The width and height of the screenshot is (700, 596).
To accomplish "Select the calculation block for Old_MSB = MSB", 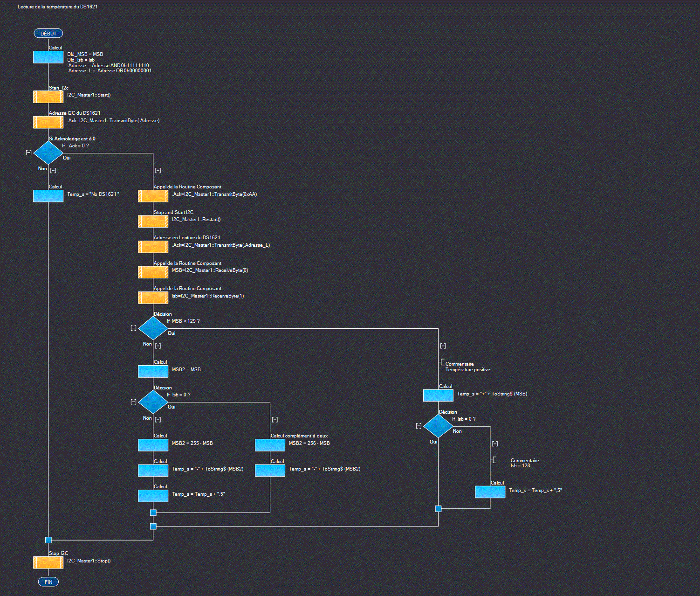I will pyautogui.click(x=48, y=57).
